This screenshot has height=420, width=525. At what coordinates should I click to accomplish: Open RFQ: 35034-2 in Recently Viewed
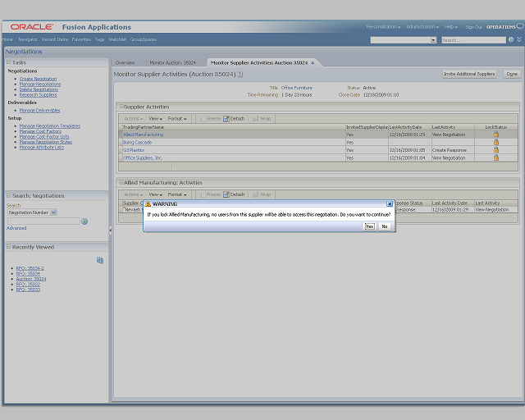[30, 268]
